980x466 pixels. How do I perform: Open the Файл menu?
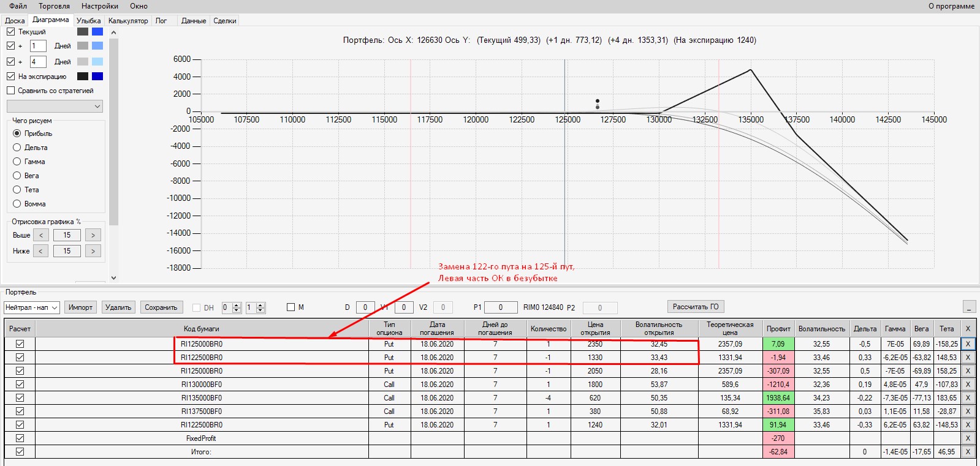[18, 6]
